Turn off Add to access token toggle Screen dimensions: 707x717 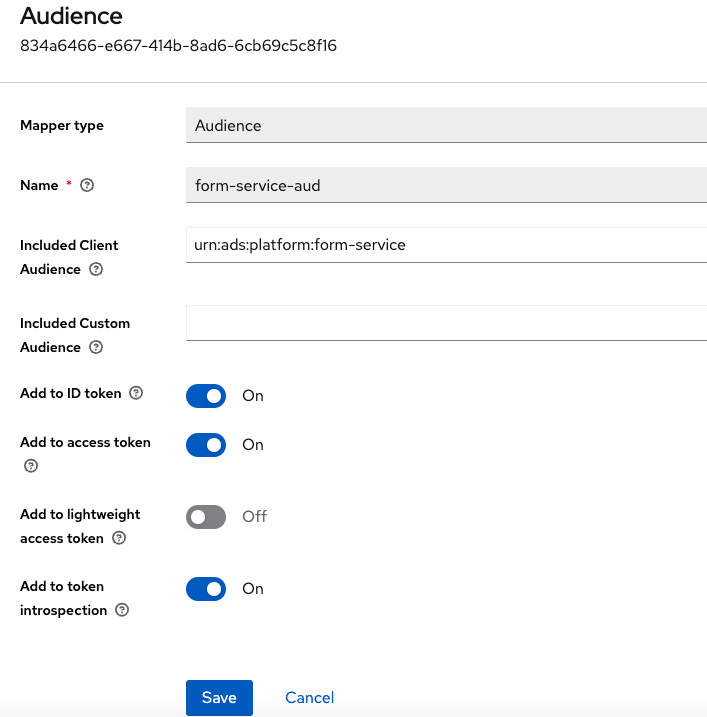pos(206,445)
